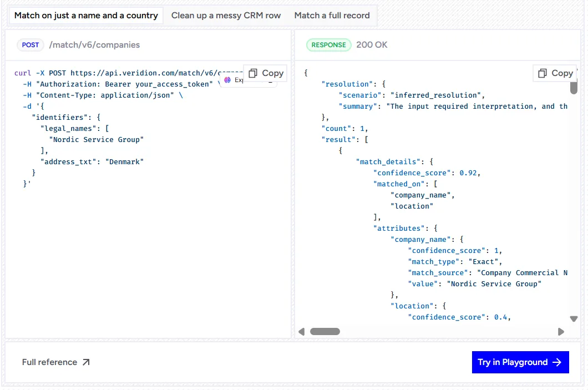588x390 pixels.
Task: Click the left arrow of the horizontal scrollbar
Action: pos(302,332)
